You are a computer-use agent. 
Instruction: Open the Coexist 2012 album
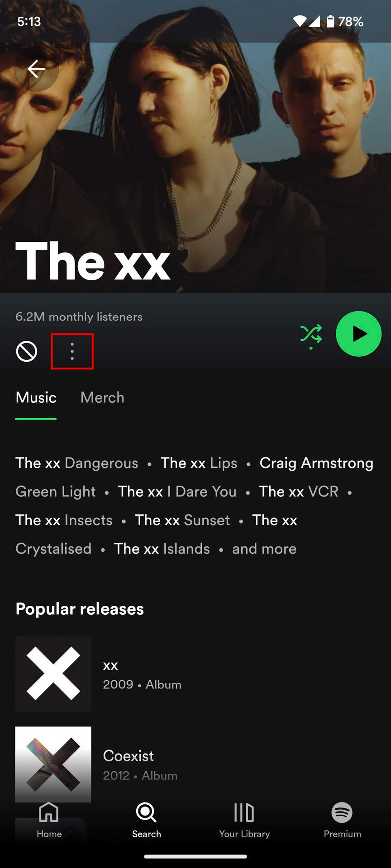[195, 764]
